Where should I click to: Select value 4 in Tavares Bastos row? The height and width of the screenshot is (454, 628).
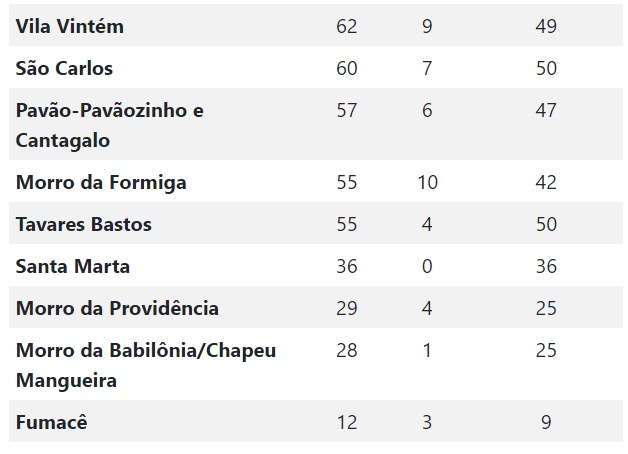click(x=427, y=224)
